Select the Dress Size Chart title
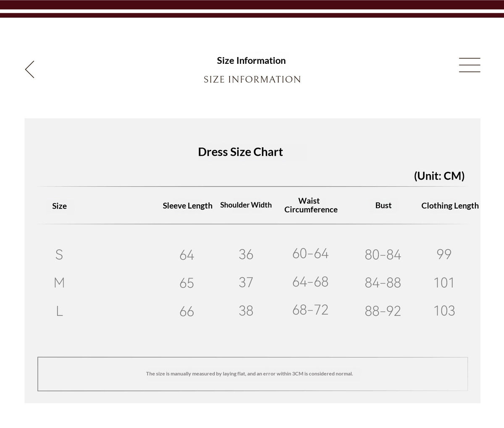The height and width of the screenshot is (428, 504). click(x=240, y=152)
